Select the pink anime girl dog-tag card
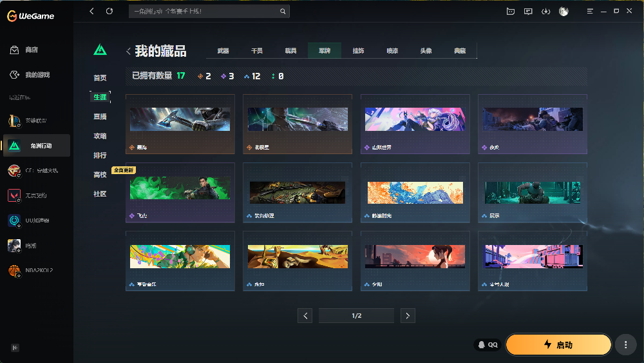Image resolution: width=644 pixels, height=363 pixels. click(x=415, y=124)
